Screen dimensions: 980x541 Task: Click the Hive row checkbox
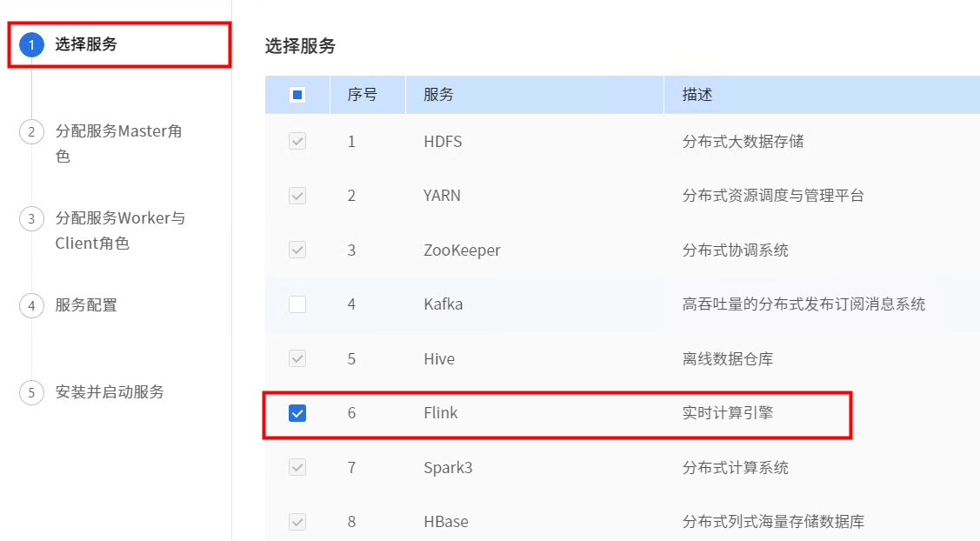point(297,358)
